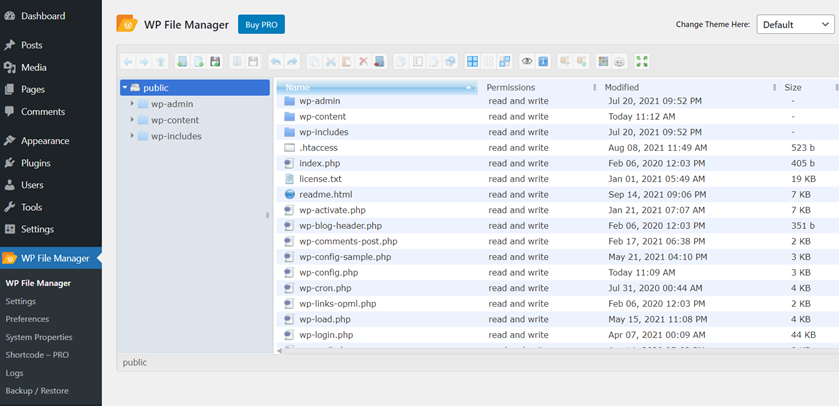This screenshot has height=406, width=839.
Task: Select the wp-config.php file row
Action: [x=558, y=272]
